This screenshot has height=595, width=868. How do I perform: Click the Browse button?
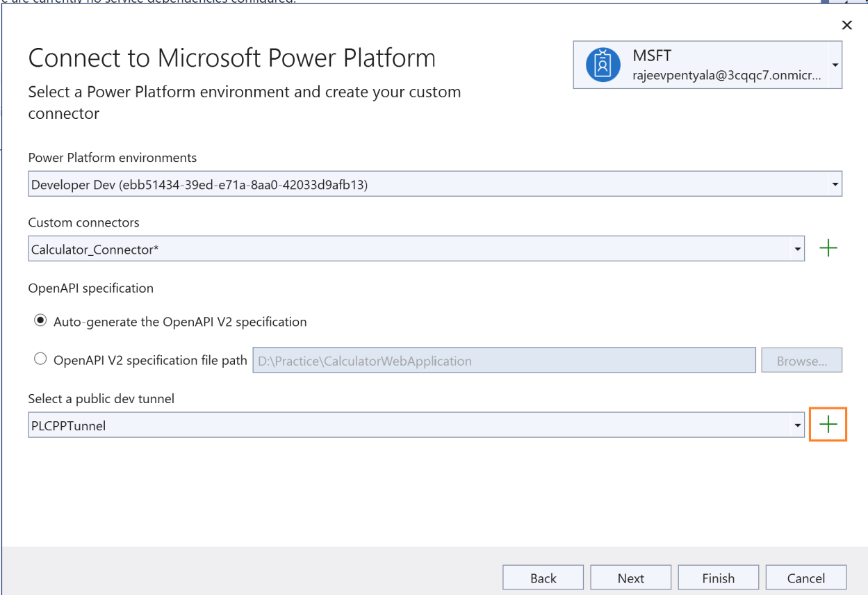click(801, 360)
